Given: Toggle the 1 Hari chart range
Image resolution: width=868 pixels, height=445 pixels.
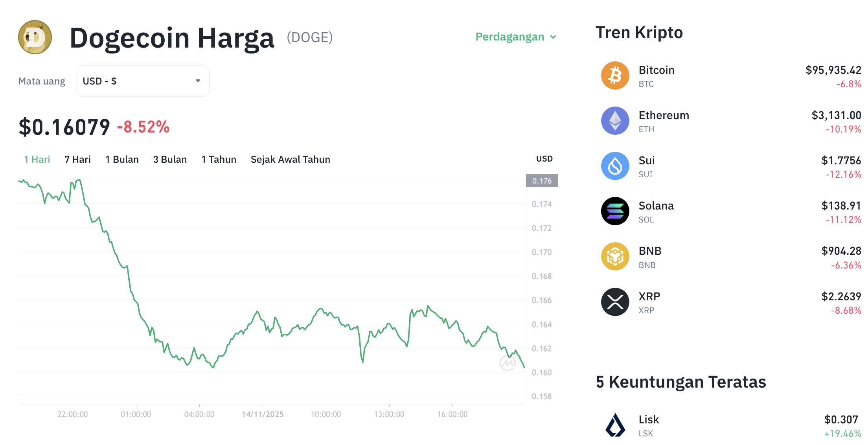Looking at the screenshot, I should pyautogui.click(x=37, y=159).
